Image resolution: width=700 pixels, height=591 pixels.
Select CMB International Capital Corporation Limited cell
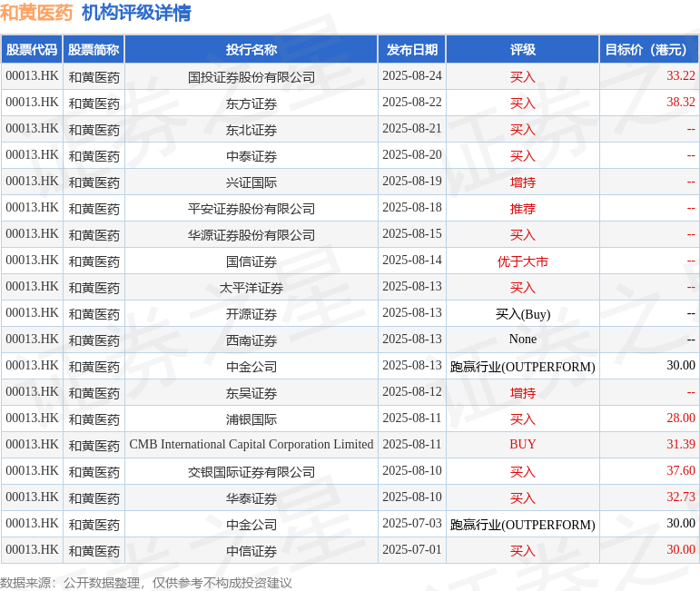251,445
